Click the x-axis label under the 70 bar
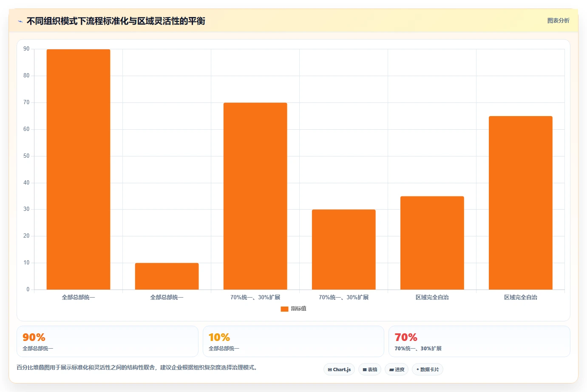This screenshot has height=392, width=587. pyautogui.click(x=255, y=297)
